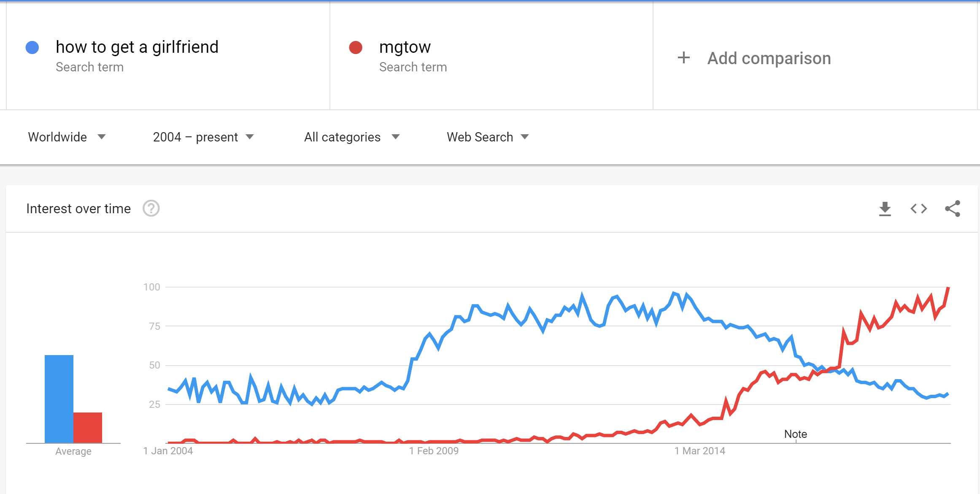The height and width of the screenshot is (494, 980).
Task: Click the red dot beside mgtow
Action: coord(356,47)
